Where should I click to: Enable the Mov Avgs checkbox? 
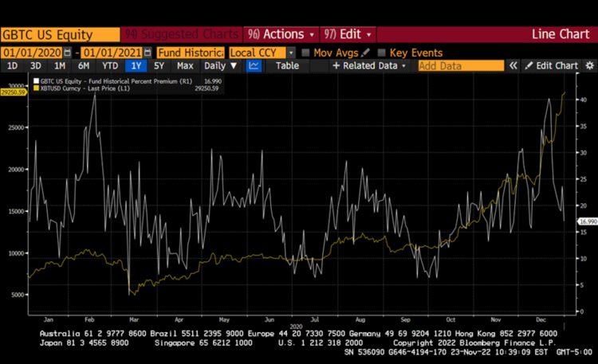(x=306, y=53)
